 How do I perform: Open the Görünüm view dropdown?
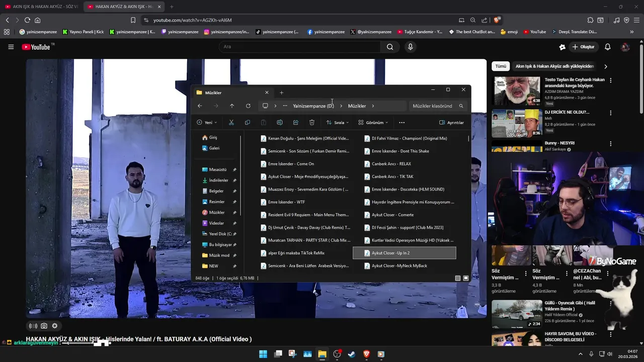click(x=373, y=122)
